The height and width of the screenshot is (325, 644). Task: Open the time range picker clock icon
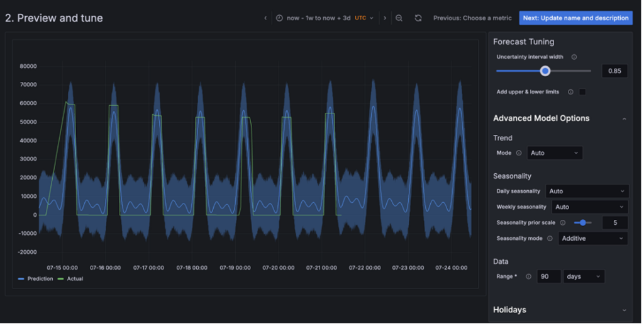coord(279,18)
